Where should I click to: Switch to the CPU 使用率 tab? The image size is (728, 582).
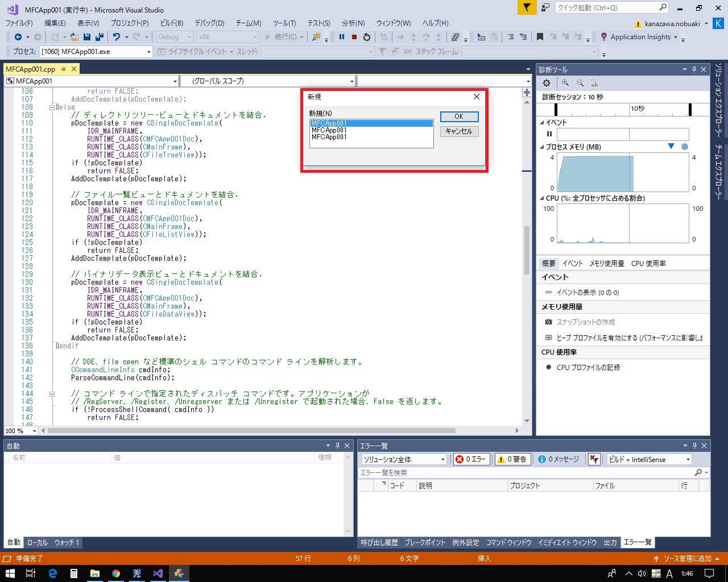[648, 264]
